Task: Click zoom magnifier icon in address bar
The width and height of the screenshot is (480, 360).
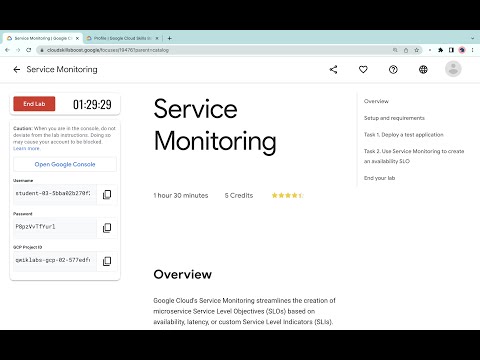Action: (395, 50)
